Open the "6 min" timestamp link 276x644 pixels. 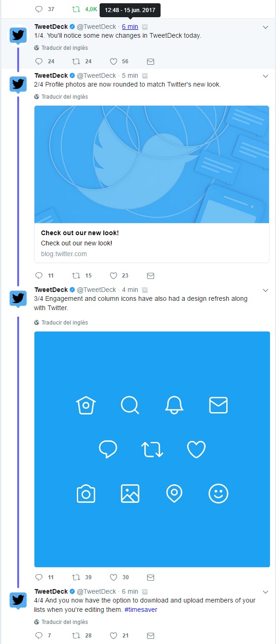pyautogui.click(x=130, y=27)
